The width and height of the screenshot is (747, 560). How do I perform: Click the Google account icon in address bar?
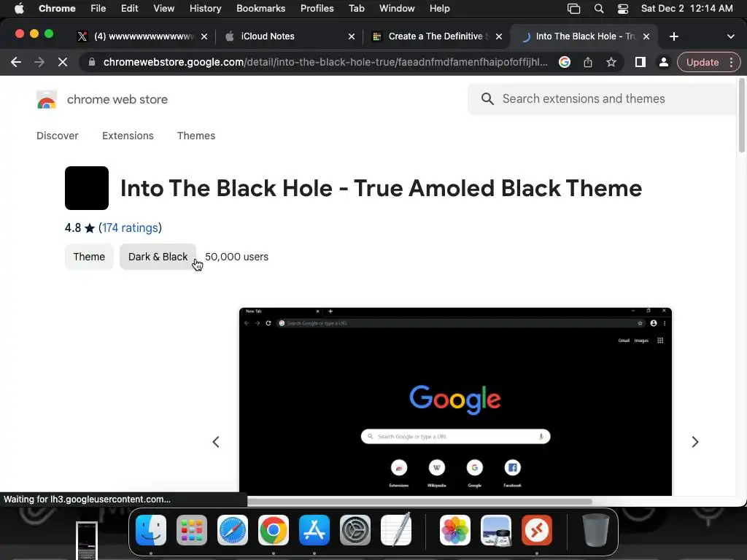point(565,63)
